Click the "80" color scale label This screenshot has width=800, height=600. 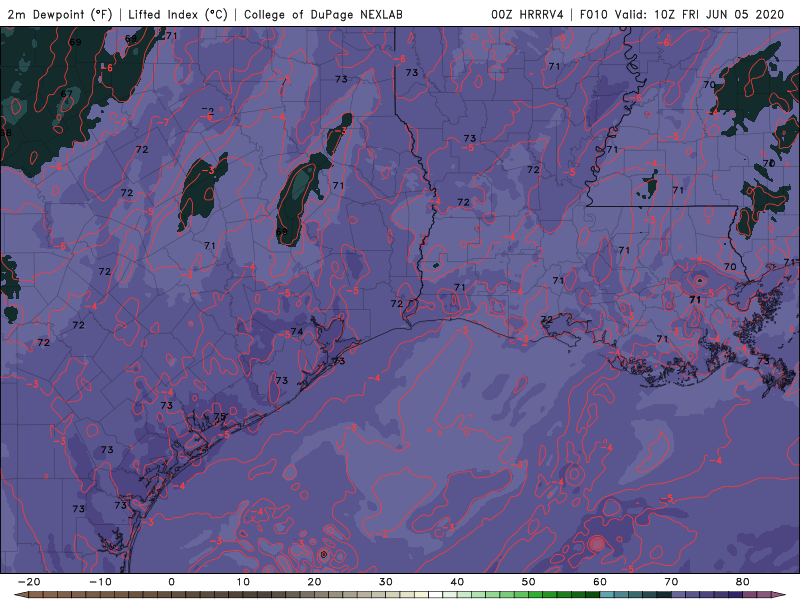point(743,582)
